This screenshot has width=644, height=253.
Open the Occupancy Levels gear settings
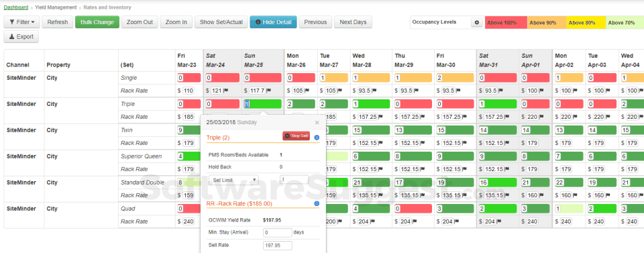[476, 23]
